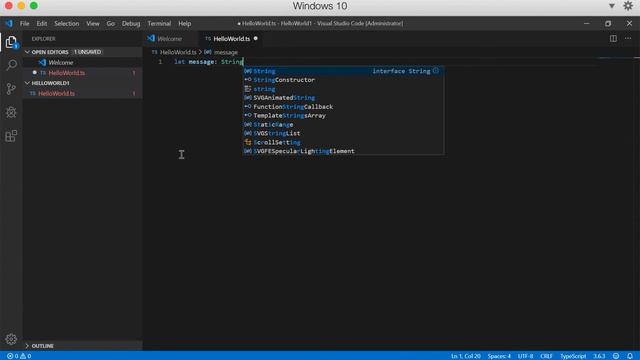Click the unsaved dot on HelloWorld.ts tab

pyautogui.click(x=256, y=38)
